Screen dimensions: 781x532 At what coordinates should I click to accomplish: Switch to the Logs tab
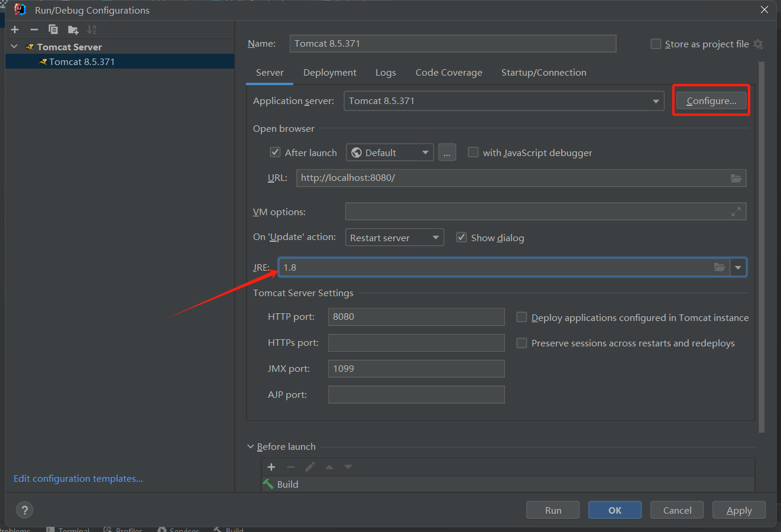click(385, 72)
